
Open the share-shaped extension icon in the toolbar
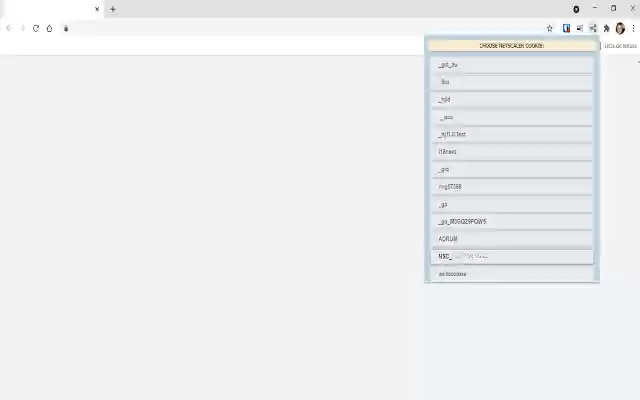coord(593,28)
